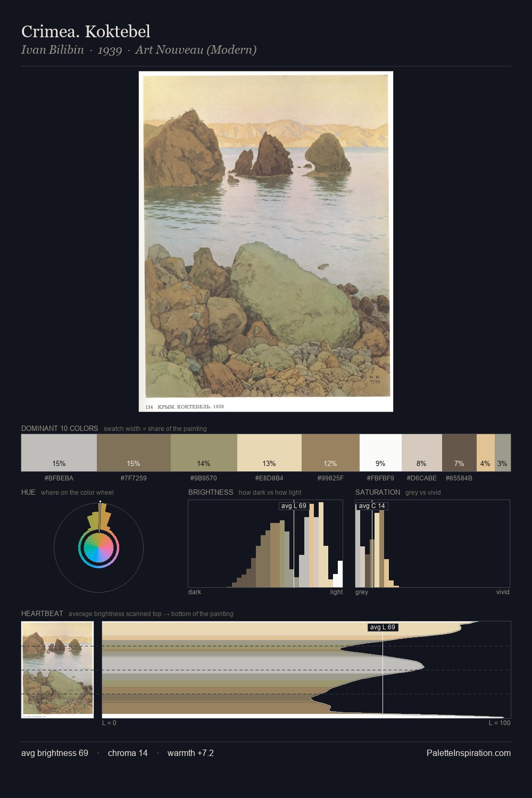Click the hex code '#65584B' text

pyautogui.click(x=459, y=478)
